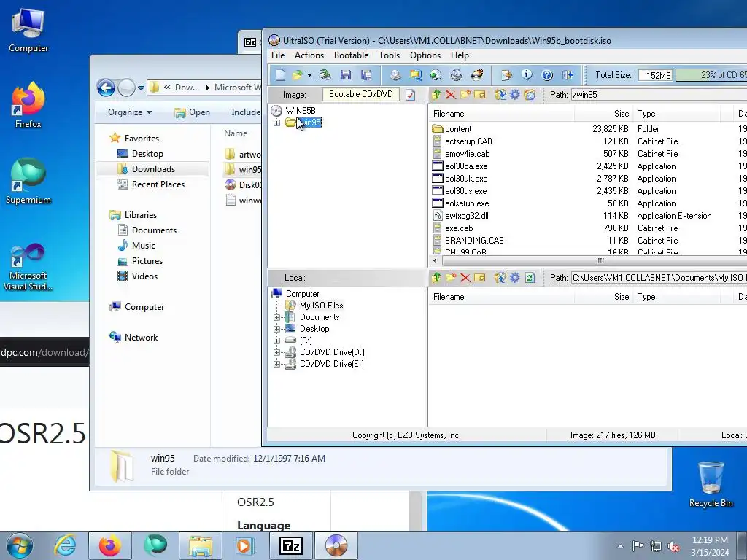
Task: Click the 23% of CD capacity bar
Action: [711, 75]
